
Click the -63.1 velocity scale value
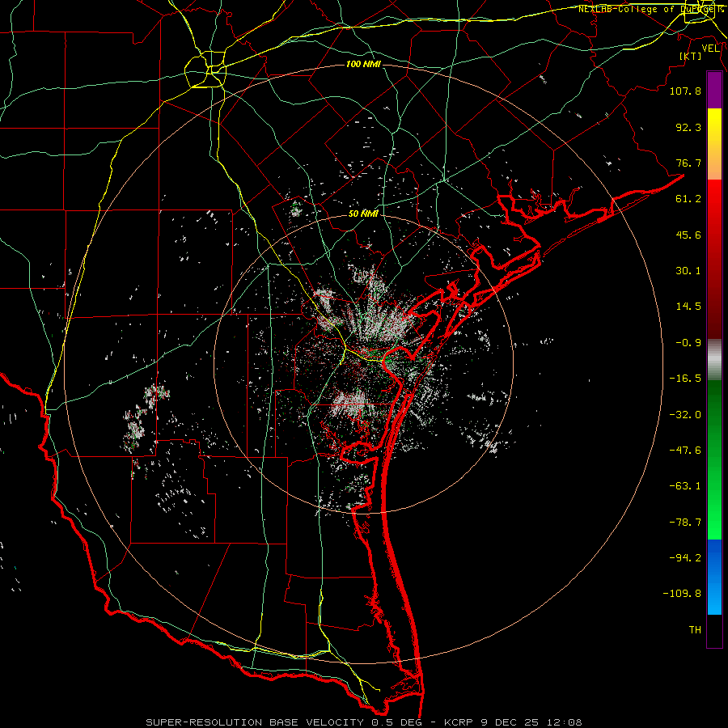click(685, 486)
